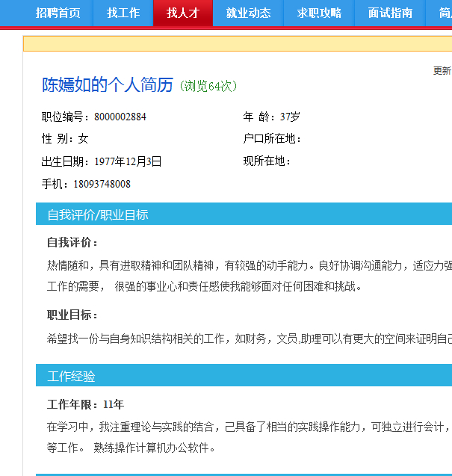Open the 求职攻略 menu item

(x=319, y=13)
